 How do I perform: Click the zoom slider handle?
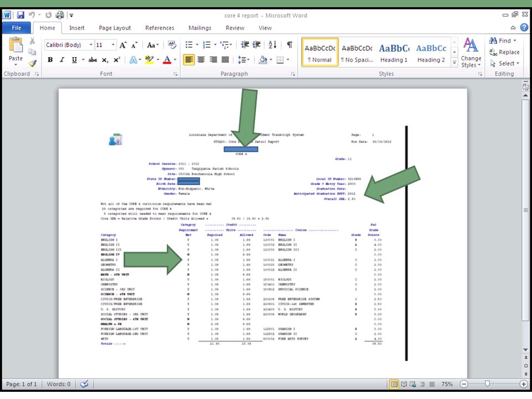pos(487,383)
